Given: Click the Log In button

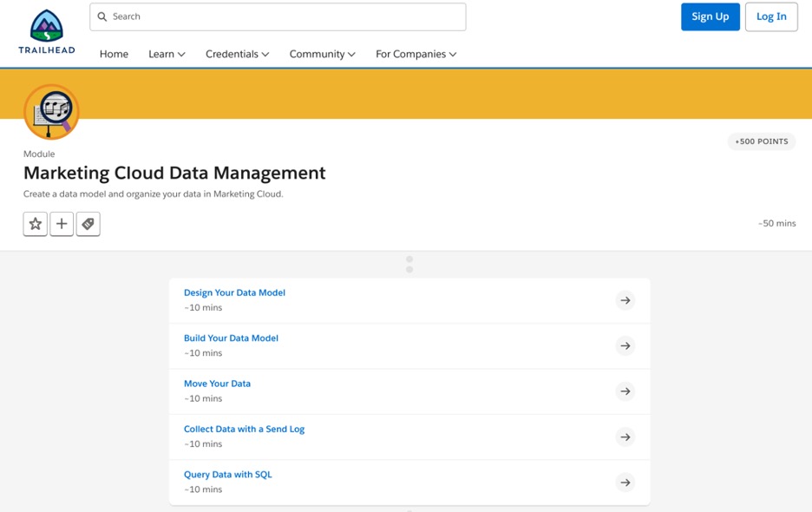Looking at the screenshot, I should point(771,16).
